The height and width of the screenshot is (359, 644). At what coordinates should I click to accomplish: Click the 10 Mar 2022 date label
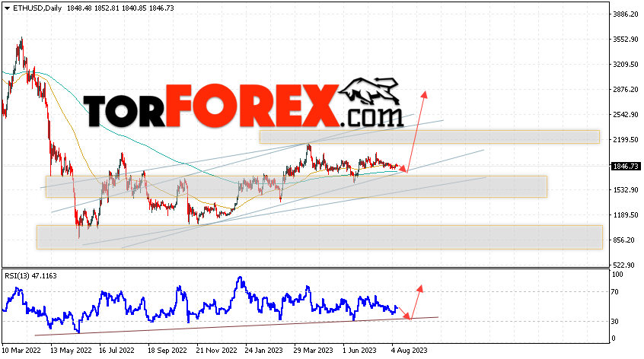coord(21,351)
